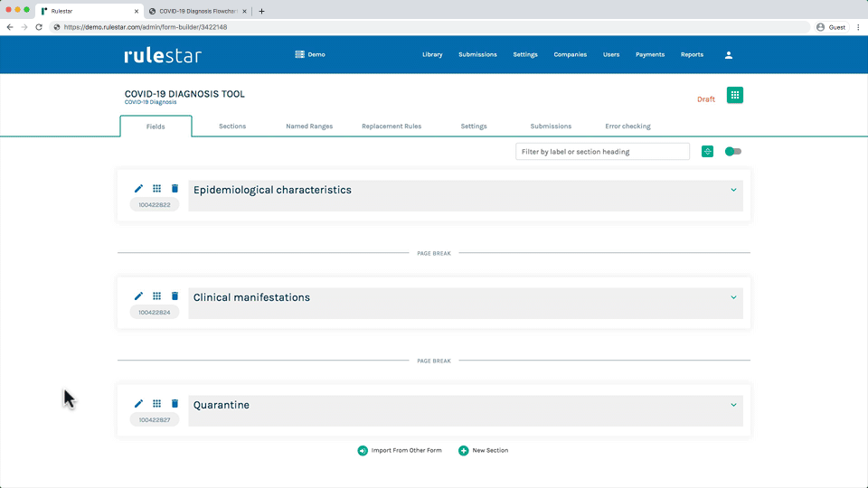The height and width of the screenshot is (488, 868).
Task: Open the browser three-dot menu
Action: point(859,27)
